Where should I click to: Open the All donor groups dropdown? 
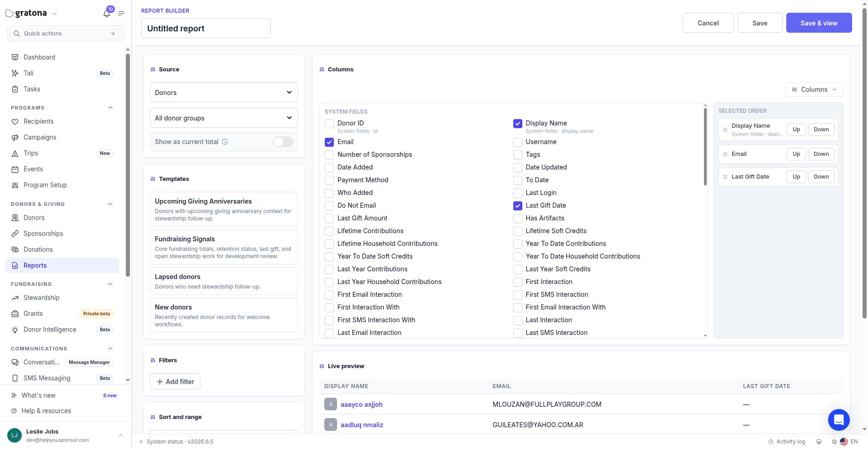224,118
